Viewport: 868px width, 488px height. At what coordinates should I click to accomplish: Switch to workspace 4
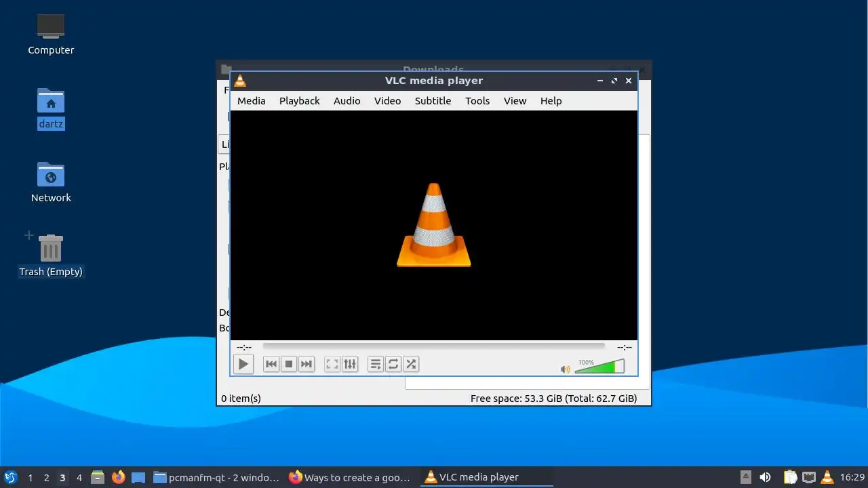click(x=79, y=477)
